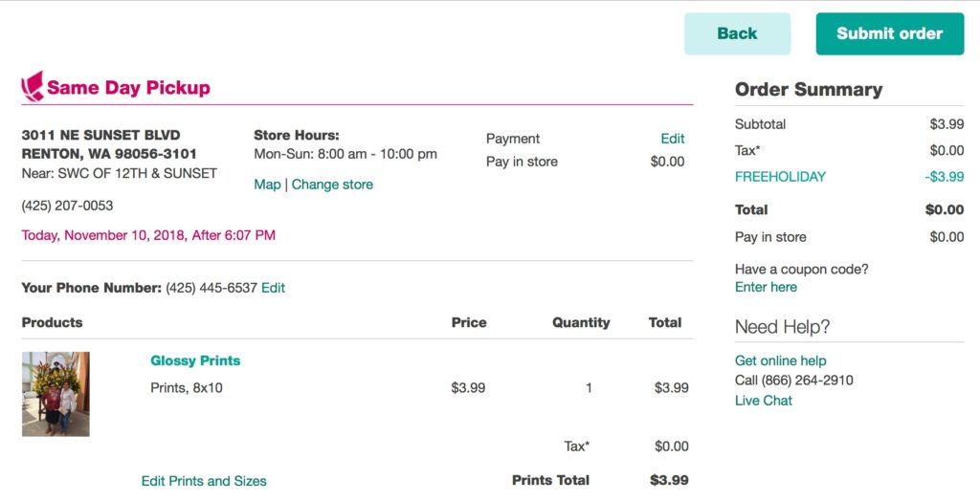Edit your phone number
Image resolution: width=980 pixels, height=501 pixels.
[x=273, y=288]
